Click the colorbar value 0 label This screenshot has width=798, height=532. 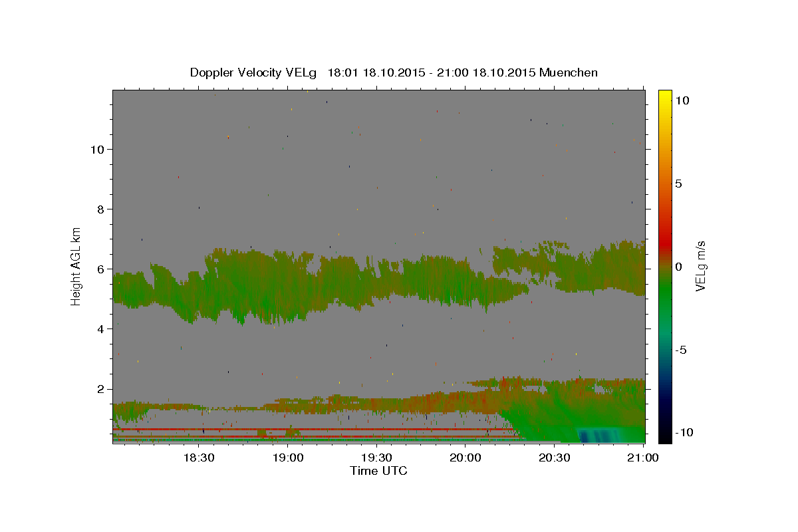678,266
